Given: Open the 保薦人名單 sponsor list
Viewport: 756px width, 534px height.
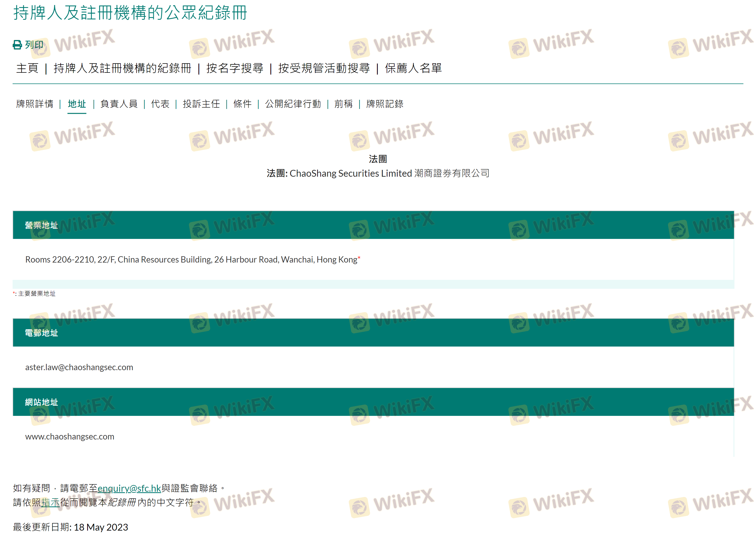Looking at the screenshot, I should point(413,68).
